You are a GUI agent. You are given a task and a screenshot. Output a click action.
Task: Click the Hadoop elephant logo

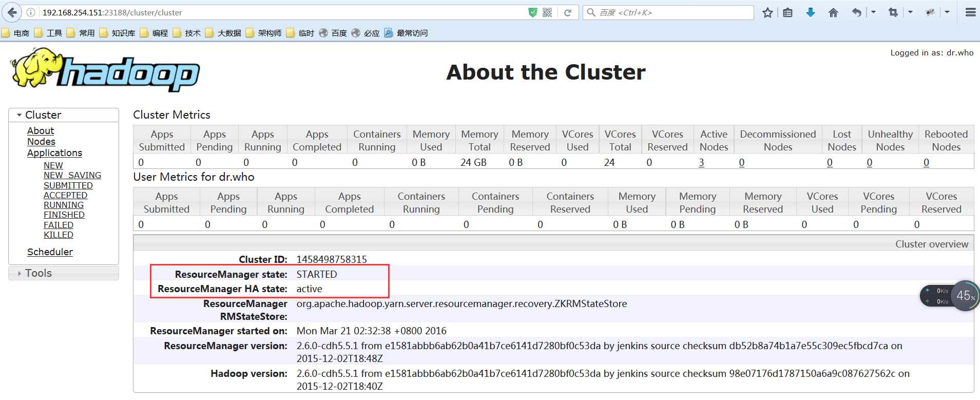[x=105, y=70]
